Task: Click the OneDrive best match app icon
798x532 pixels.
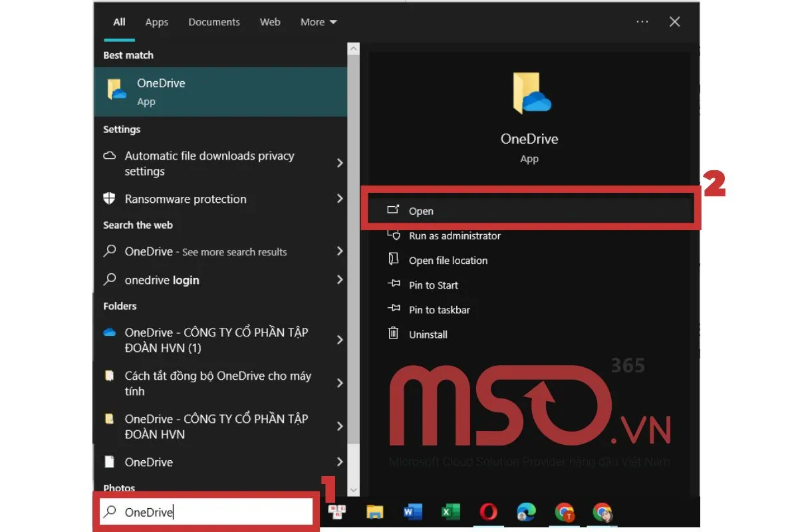Action: click(x=117, y=90)
